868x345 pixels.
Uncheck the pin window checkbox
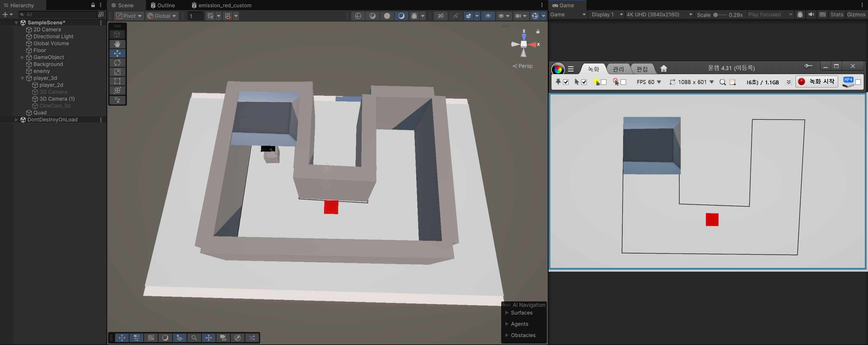point(566,82)
